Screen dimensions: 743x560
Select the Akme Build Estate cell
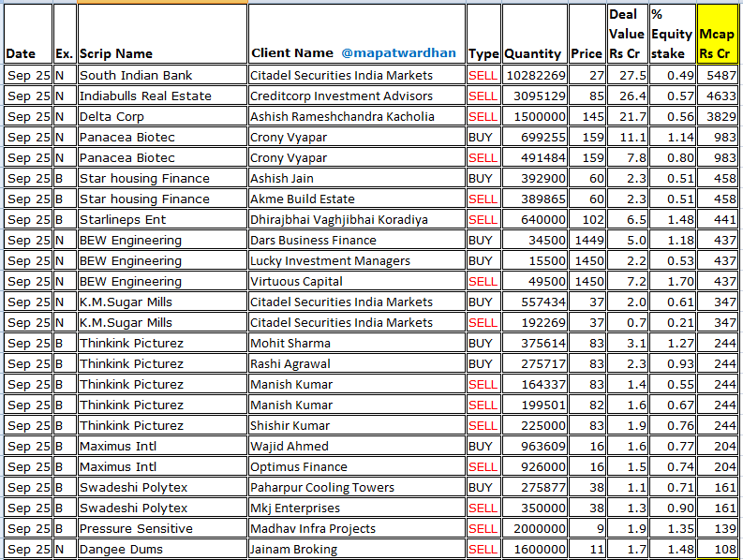click(357, 199)
